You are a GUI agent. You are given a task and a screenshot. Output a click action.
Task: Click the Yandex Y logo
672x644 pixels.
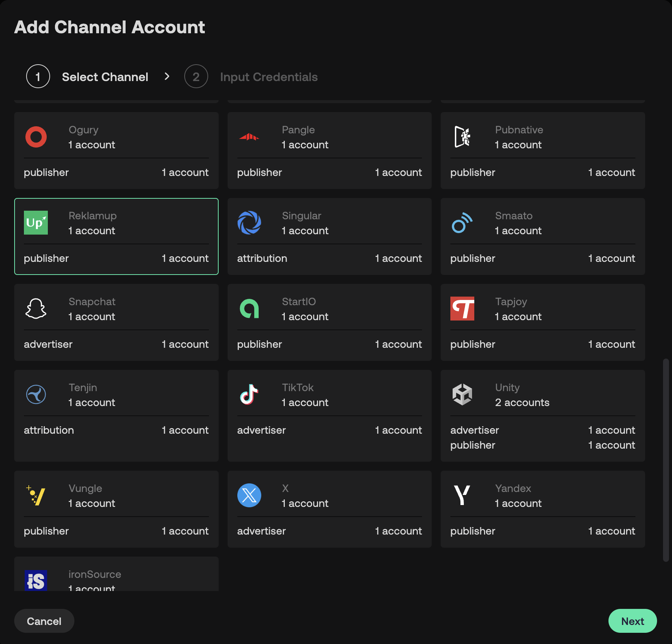coord(462,495)
